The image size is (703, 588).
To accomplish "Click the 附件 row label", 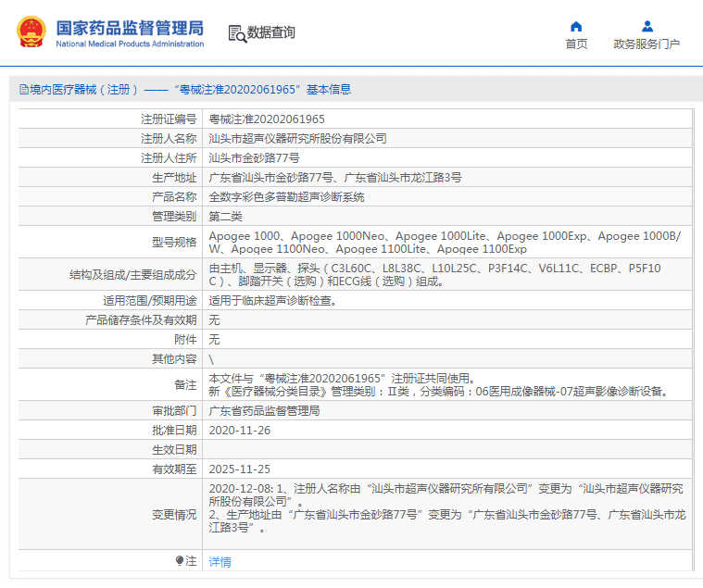I will [185, 339].
